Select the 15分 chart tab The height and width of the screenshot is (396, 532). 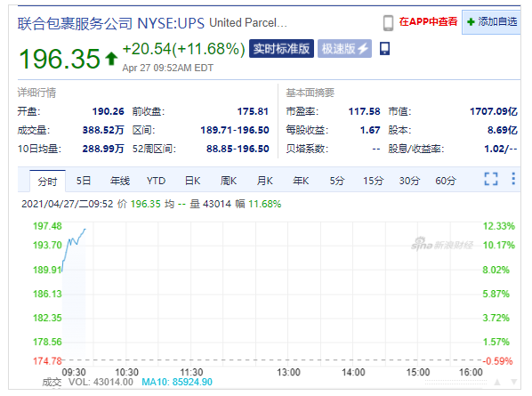[374, 181]
